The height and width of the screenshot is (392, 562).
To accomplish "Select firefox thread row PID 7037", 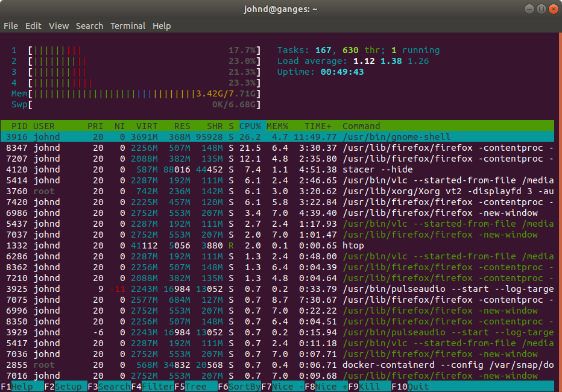I will tap(277, 235).
